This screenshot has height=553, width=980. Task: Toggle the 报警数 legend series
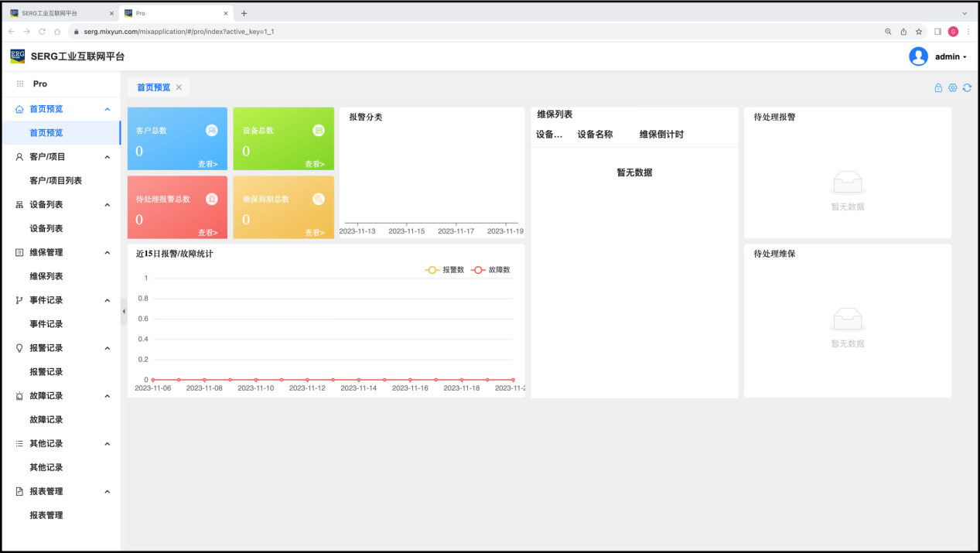pos(445,270)
